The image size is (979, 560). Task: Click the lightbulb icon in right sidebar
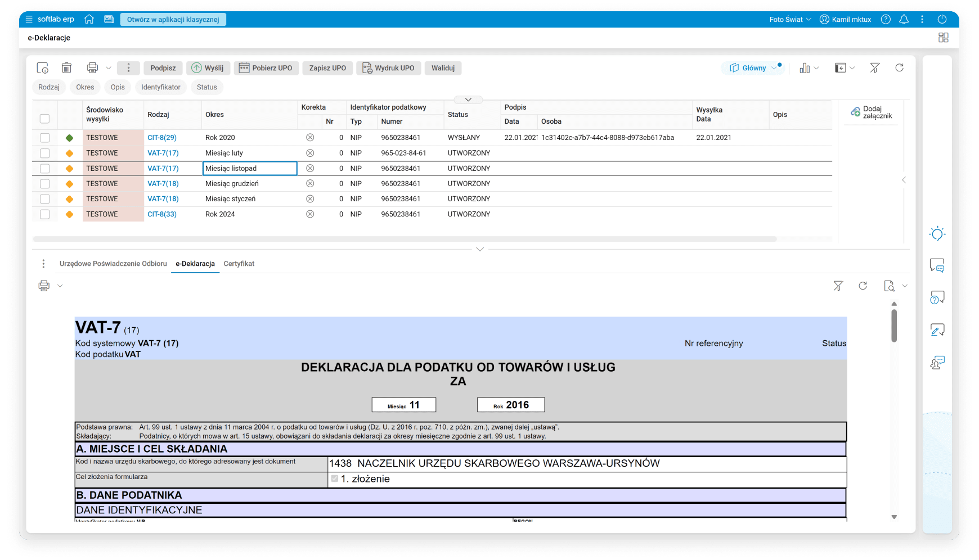[937, 234]
